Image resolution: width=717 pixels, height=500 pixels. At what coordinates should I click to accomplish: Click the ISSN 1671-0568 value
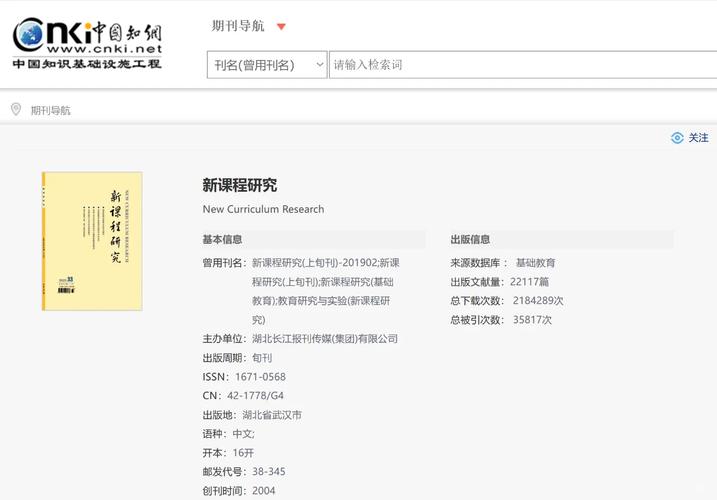(261, 377)
